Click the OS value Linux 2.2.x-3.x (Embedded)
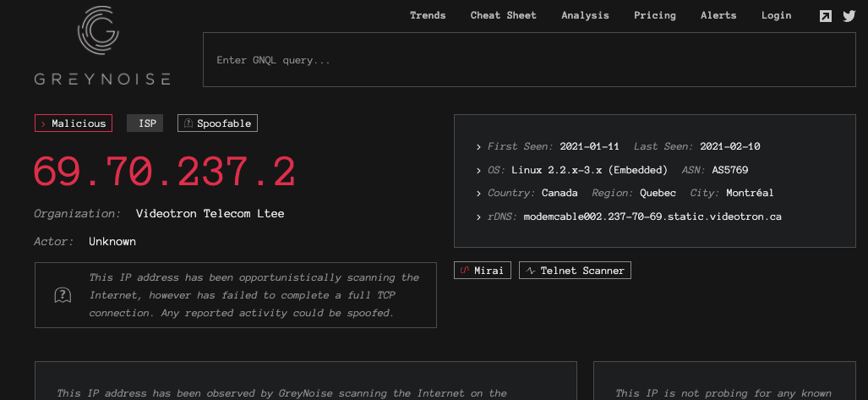The height and width of the screenshot is (400, 868). tap(590, 170)
